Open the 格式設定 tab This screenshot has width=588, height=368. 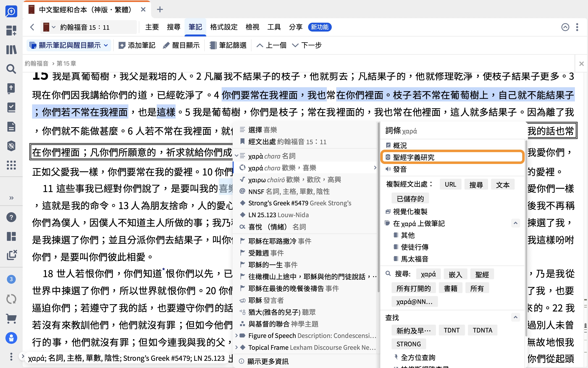(x=224, y=27)
